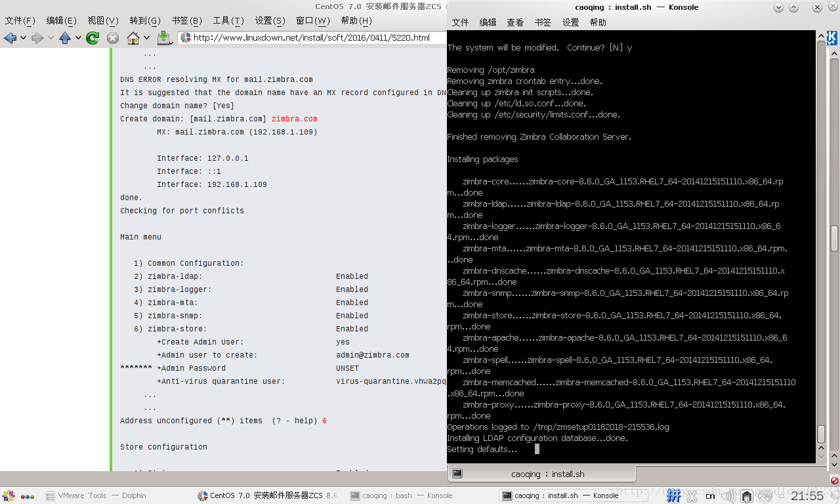Open the 工具(T) menu
This screenshot has height=504, width=840.
(x=228, y=21)
